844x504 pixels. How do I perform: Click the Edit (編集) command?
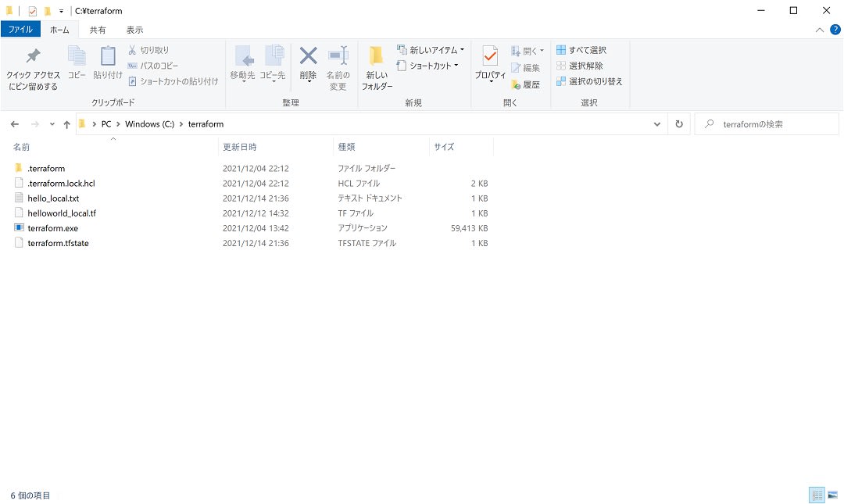[x=525, y=68]
